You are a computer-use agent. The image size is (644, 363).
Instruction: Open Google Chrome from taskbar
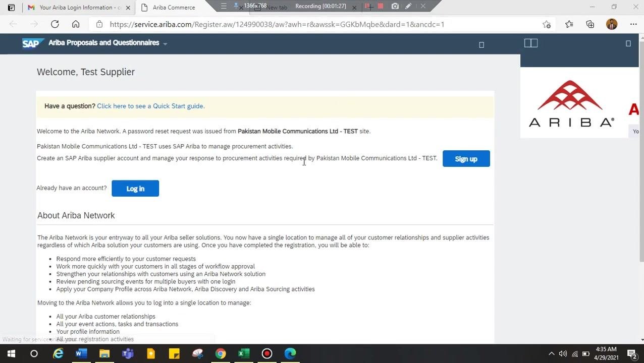tap(221, 353)
